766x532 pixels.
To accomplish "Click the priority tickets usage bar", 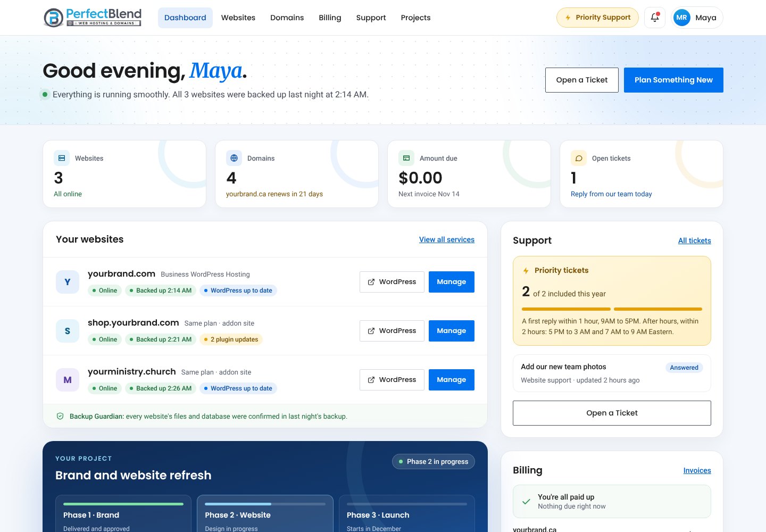I will (612, 309).
